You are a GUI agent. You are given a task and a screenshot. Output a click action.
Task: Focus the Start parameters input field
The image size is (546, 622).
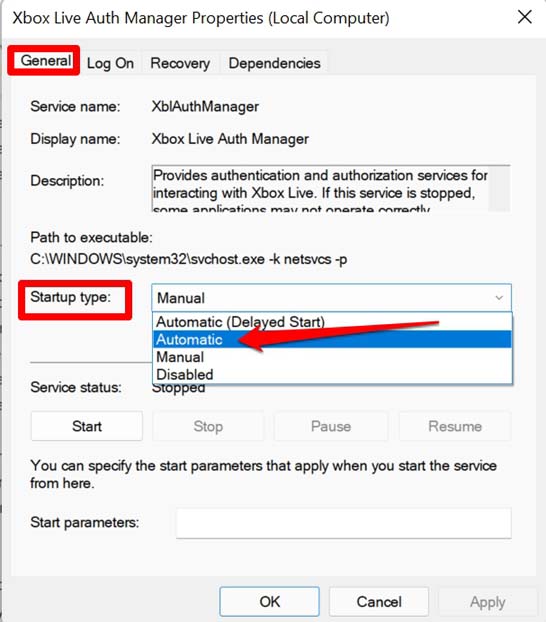(x=344, y=523)
